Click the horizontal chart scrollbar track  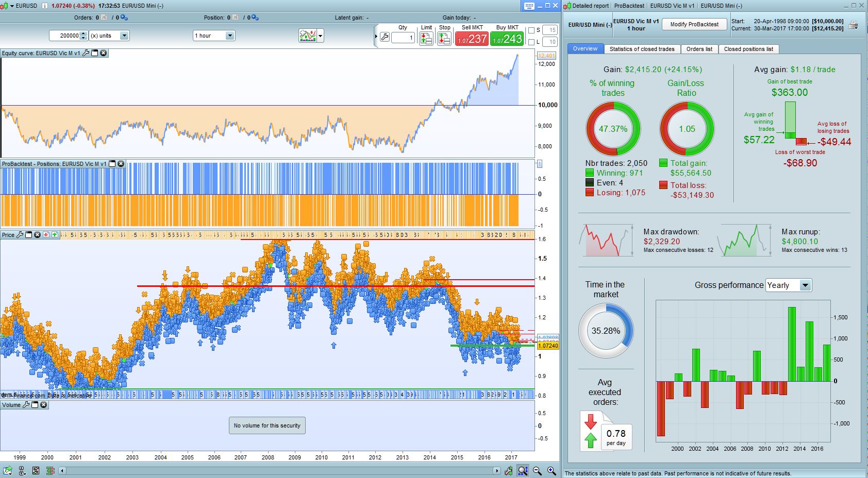[278, 470]
